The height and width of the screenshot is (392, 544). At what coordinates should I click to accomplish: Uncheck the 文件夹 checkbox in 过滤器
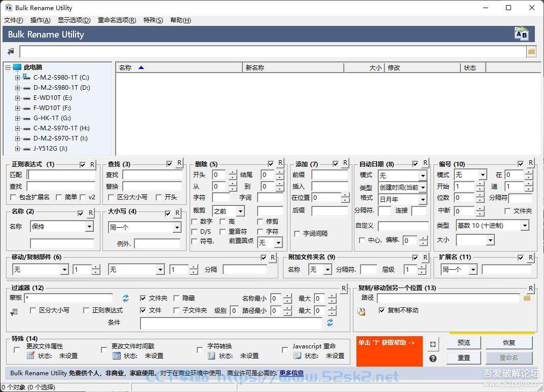142,298
